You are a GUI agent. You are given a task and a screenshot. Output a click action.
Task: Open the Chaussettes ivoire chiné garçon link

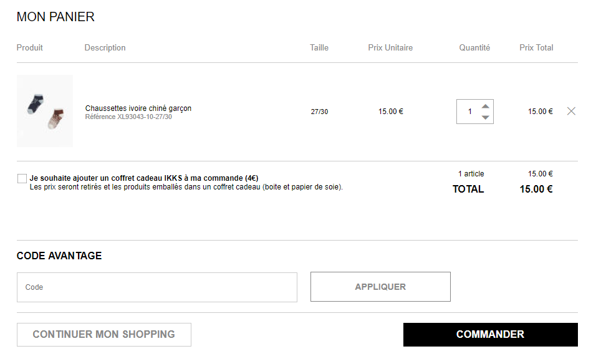tap(138, 108)
